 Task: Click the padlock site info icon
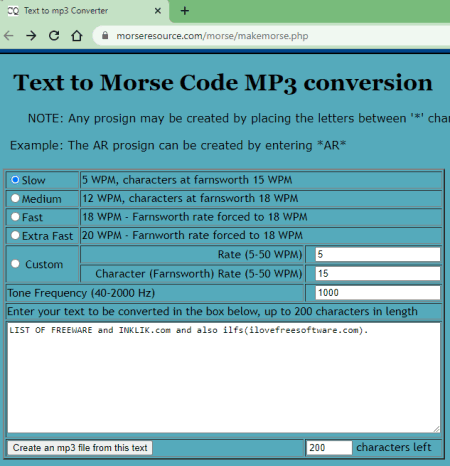pos(105,35)
